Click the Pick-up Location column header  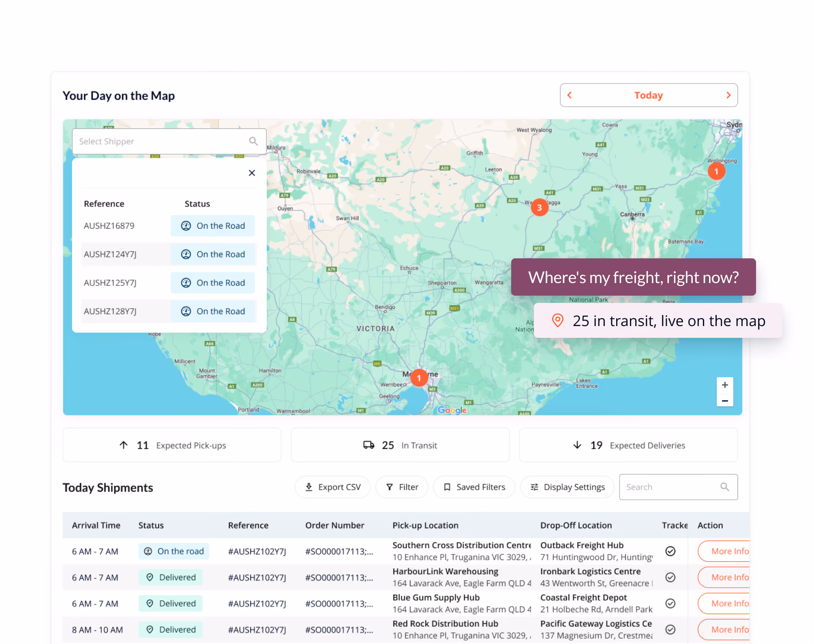click(425, 525)
